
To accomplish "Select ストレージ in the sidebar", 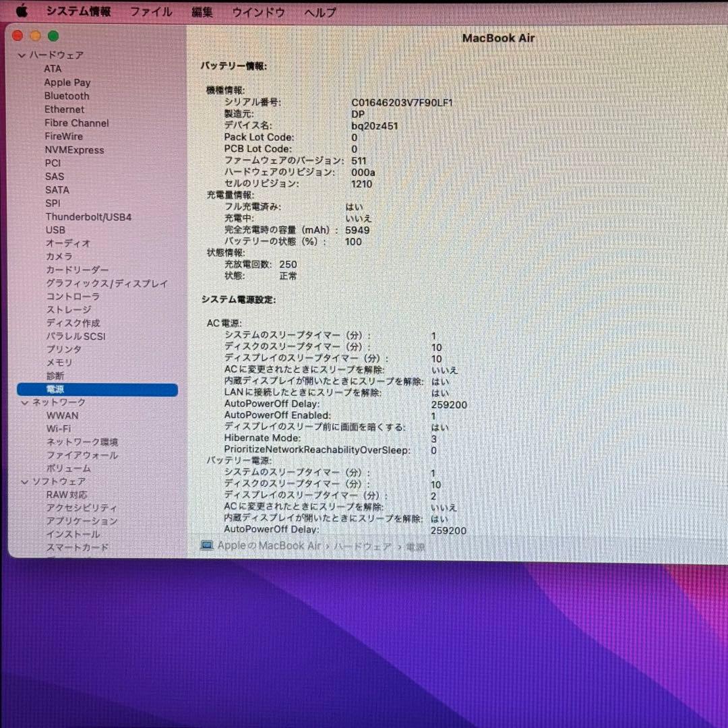I will click(69, 309).
